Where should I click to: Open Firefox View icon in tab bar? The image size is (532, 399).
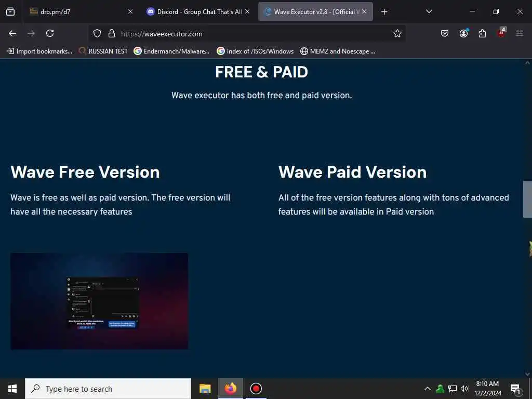10,11
